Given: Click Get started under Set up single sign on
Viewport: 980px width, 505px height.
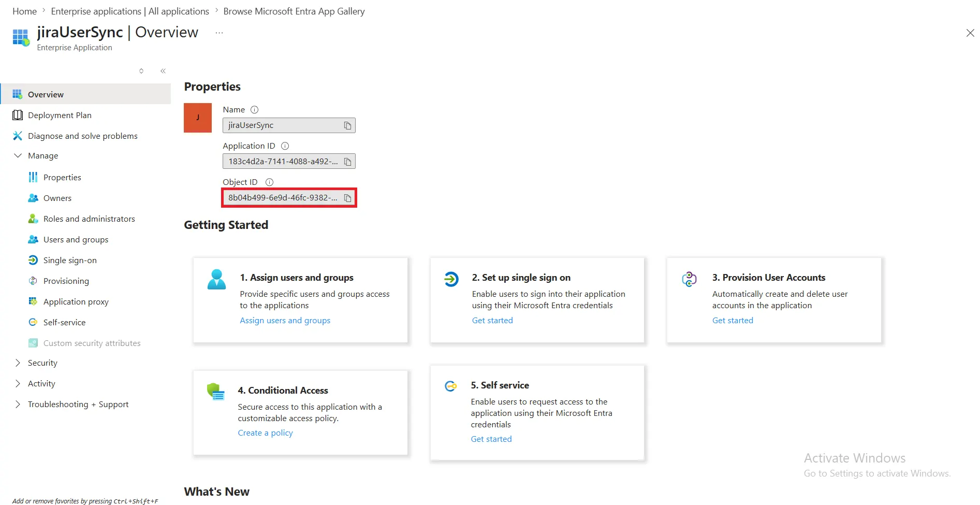Looking at the screenshot, I should 492,321.
